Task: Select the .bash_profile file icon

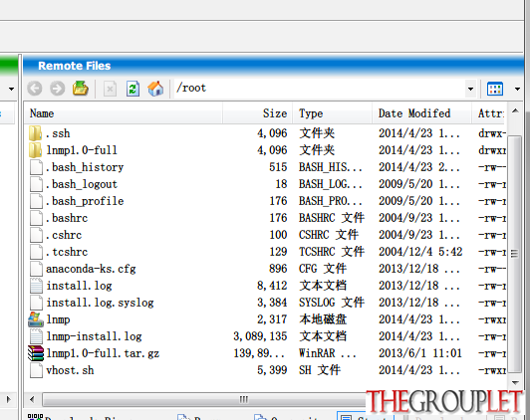Action: (36, 201)
